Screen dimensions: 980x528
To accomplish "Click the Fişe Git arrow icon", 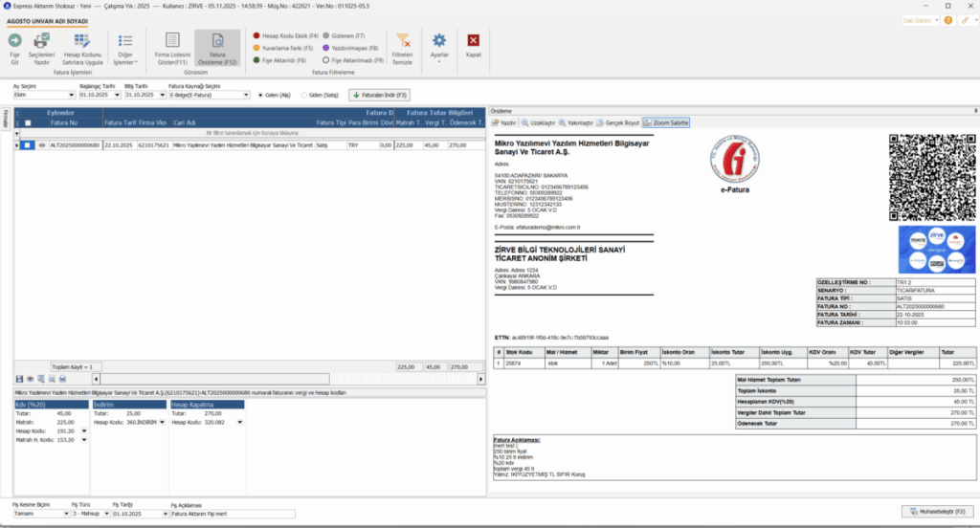I will (x=14, y=41).
